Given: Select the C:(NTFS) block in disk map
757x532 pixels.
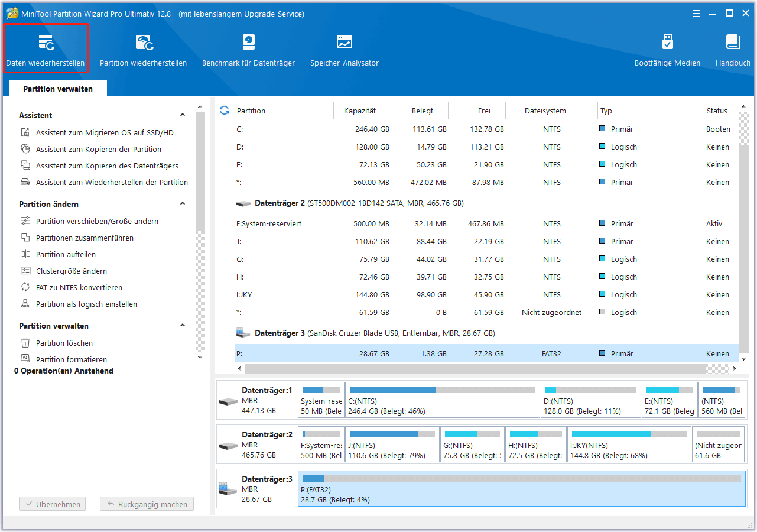Looking at the screenshot, I should [442, 400].
